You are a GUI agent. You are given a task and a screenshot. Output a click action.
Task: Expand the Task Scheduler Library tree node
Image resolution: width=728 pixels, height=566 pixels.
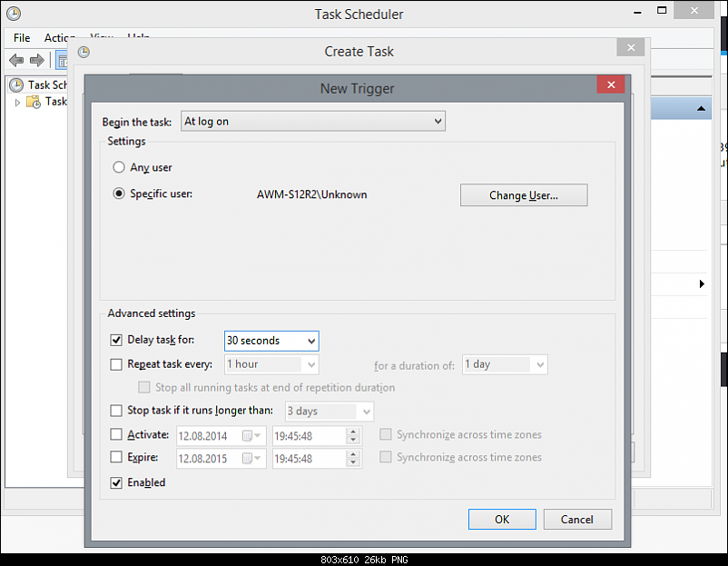(x=17, y=103)
